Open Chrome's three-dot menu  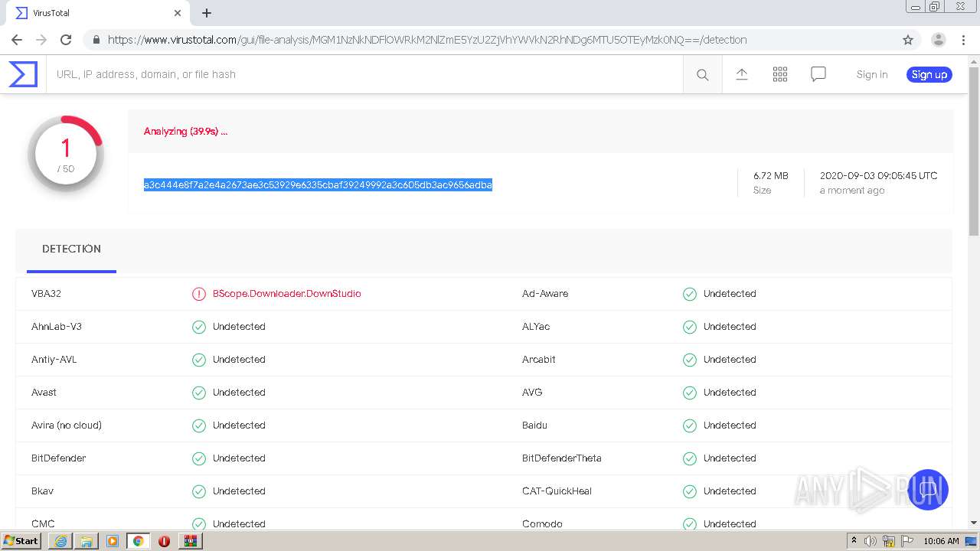[963, 40]
